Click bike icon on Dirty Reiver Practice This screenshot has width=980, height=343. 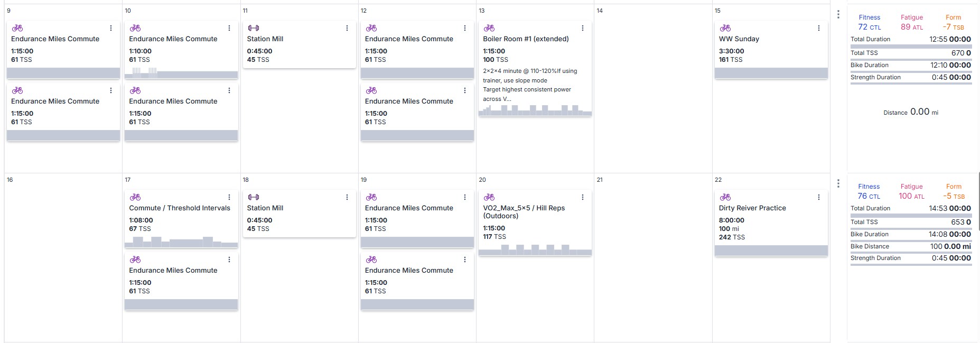pos(725,197)
